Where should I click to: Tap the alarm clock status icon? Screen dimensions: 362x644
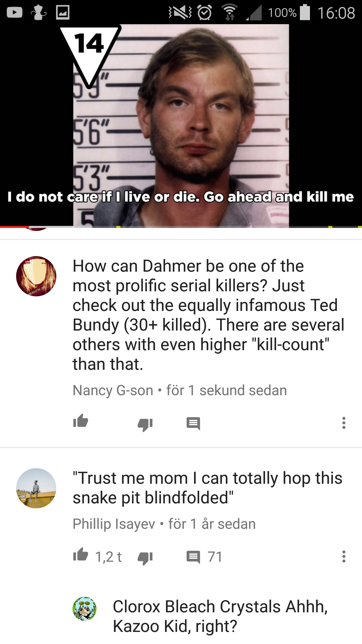click(205, 12)
